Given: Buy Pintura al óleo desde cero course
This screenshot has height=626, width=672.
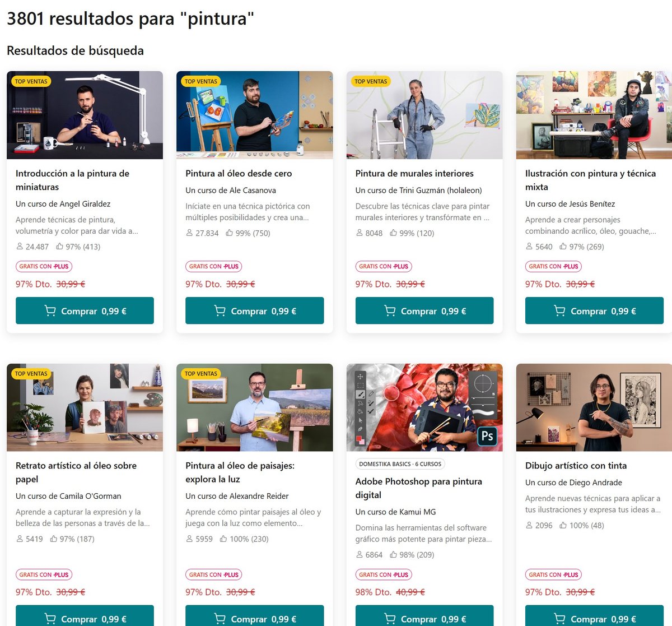Looking at the screenshot, I should [255, 310].
